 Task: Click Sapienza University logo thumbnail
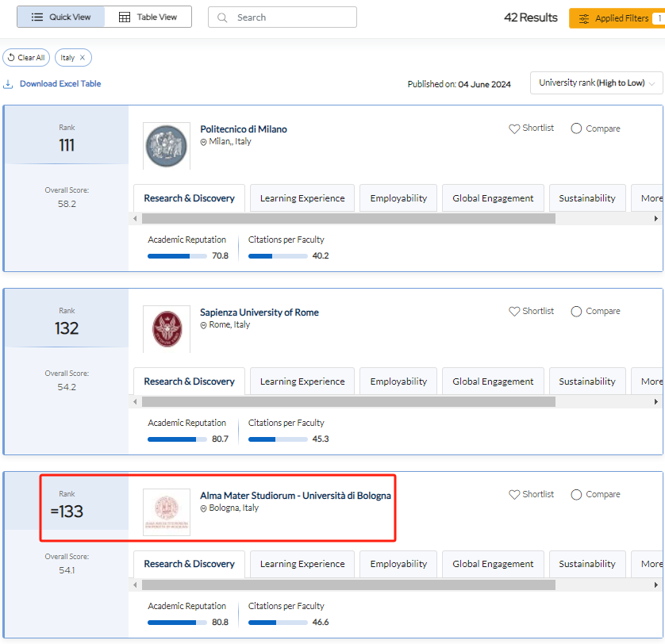tap(167, 329)
